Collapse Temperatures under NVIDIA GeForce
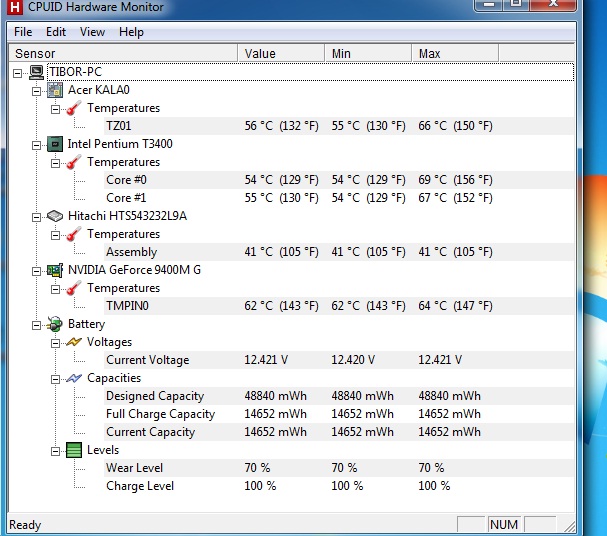 55,289
